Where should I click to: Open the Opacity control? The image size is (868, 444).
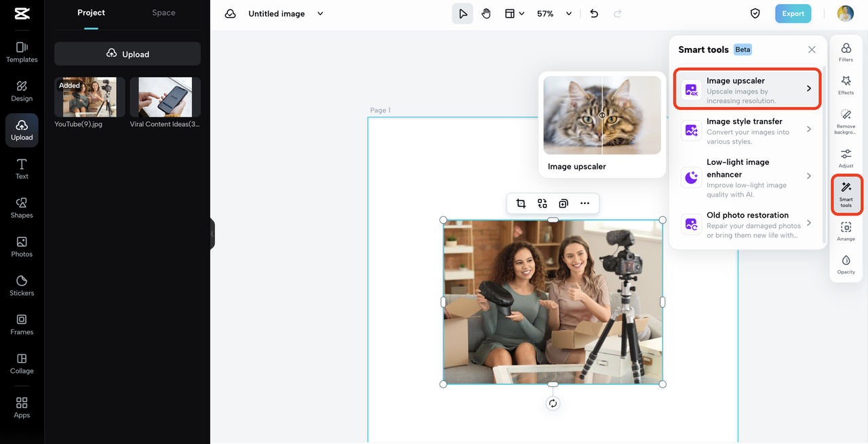[x=846, y=264]
